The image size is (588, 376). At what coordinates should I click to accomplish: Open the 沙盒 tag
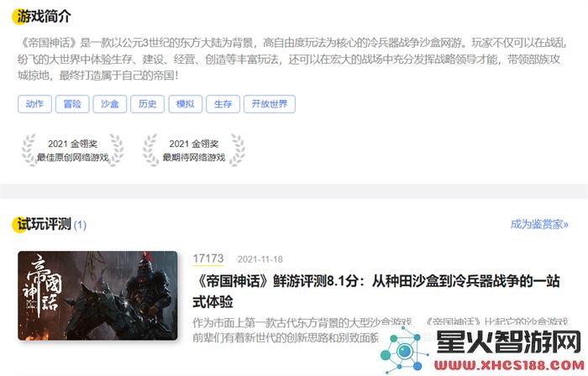tap(110, 104)
